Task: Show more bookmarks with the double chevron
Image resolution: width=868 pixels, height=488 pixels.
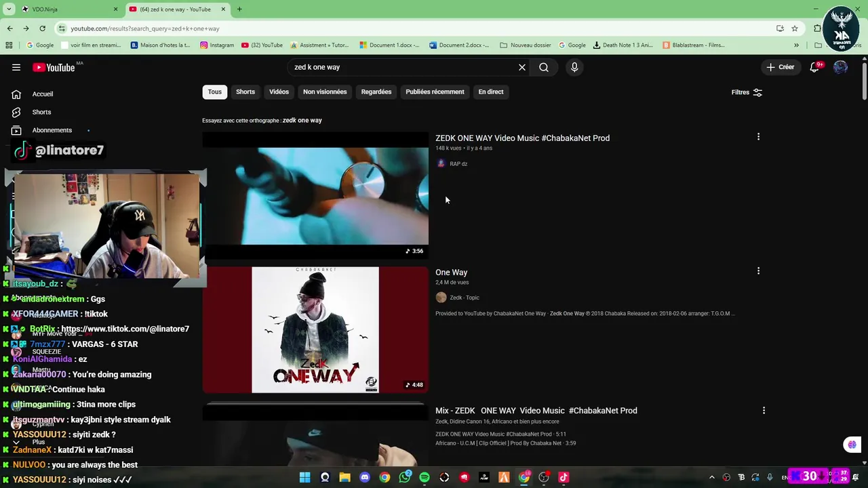Action: click(x=796, y=45)
